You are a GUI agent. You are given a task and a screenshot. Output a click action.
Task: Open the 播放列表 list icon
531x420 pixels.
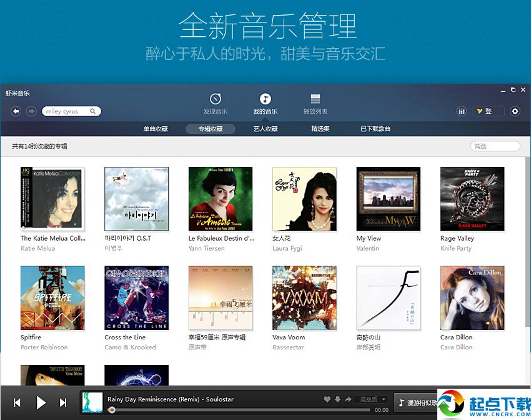click(x=315, y=99)
